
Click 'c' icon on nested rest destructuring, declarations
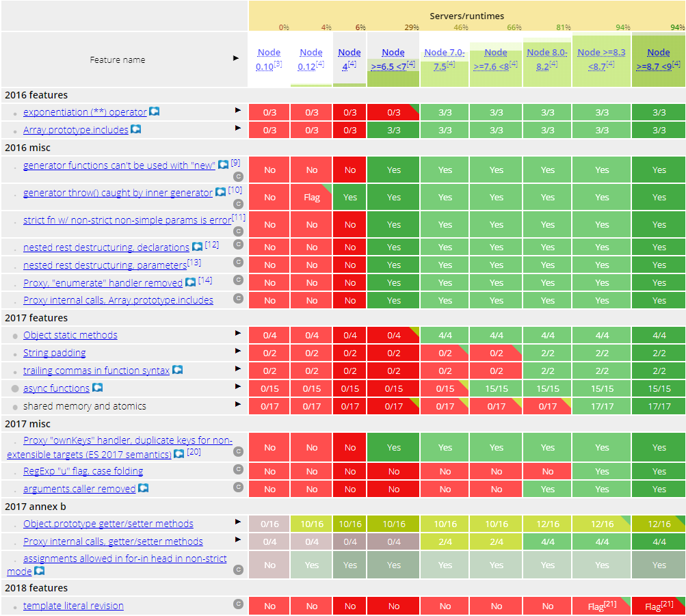[238, 244]
